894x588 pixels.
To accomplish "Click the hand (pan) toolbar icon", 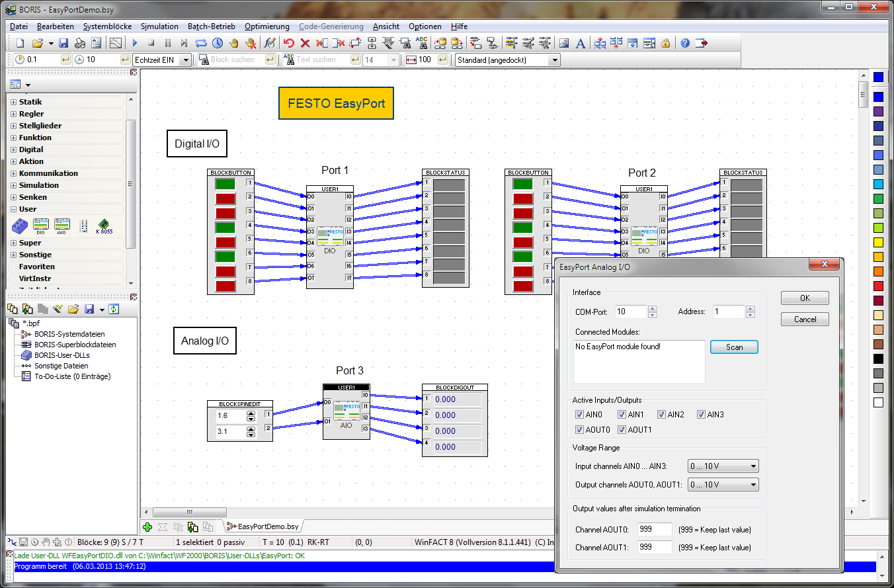I will (234, 43).
